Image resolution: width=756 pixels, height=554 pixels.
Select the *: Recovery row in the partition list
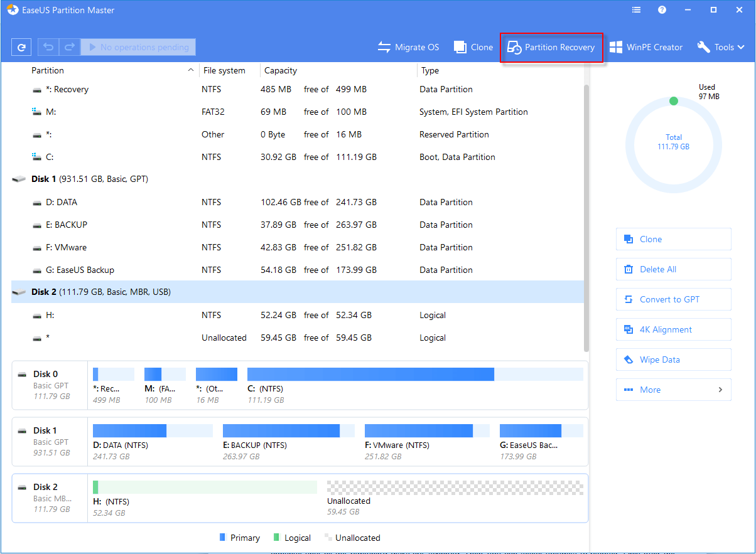pyautogui.click(x=298, y=89)
